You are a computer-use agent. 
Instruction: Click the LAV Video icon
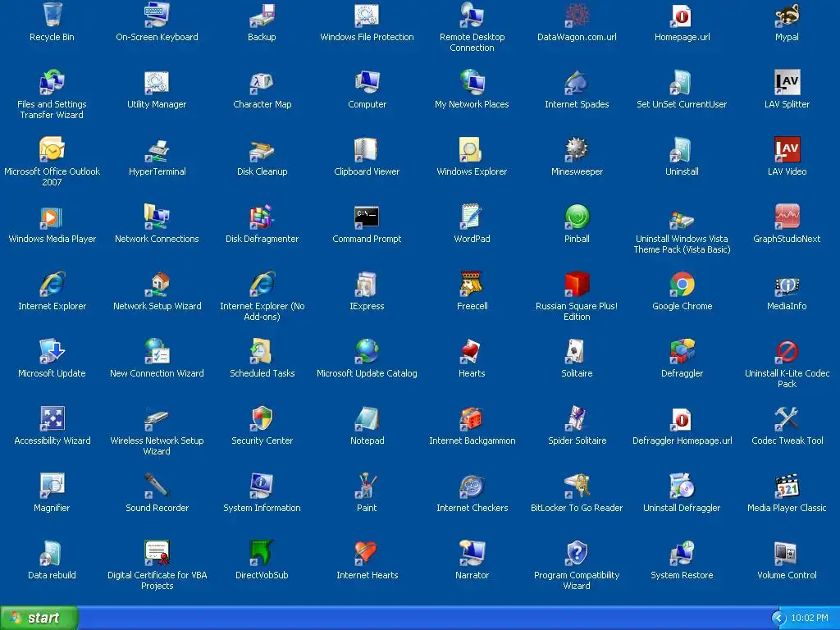[x=787, y=149]
